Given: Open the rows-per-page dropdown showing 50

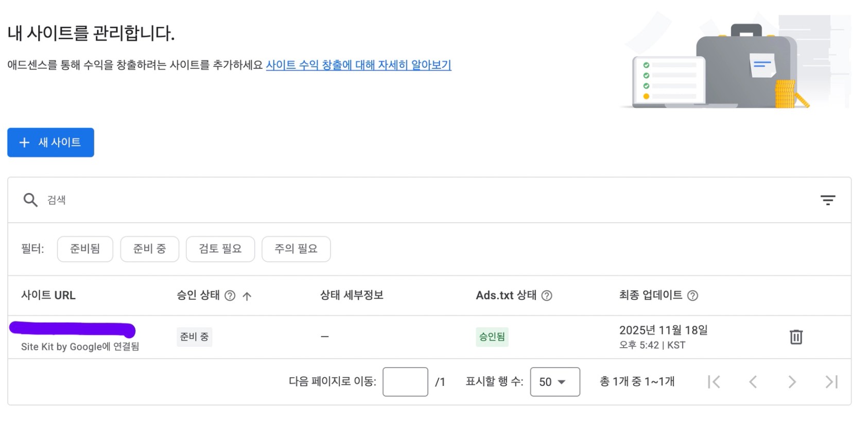Looking at the screenshot, I should (x=554, y=382).
